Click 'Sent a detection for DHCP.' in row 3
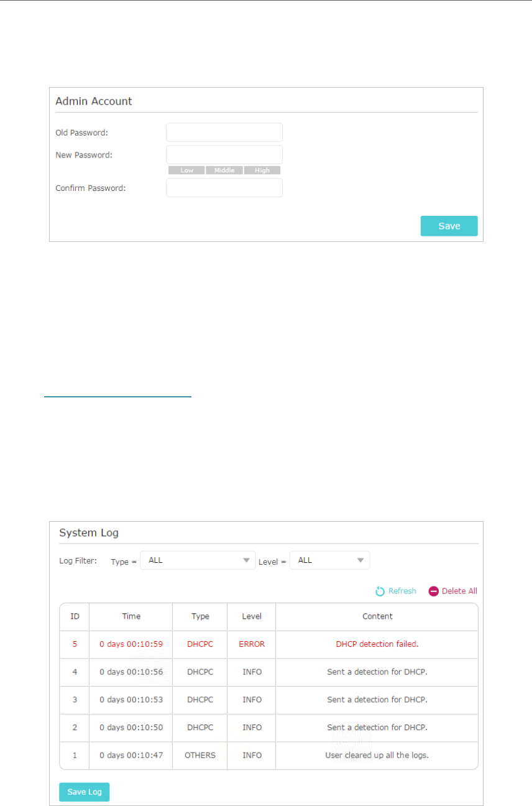Screen dimensions: 532x806 (377, 700)
